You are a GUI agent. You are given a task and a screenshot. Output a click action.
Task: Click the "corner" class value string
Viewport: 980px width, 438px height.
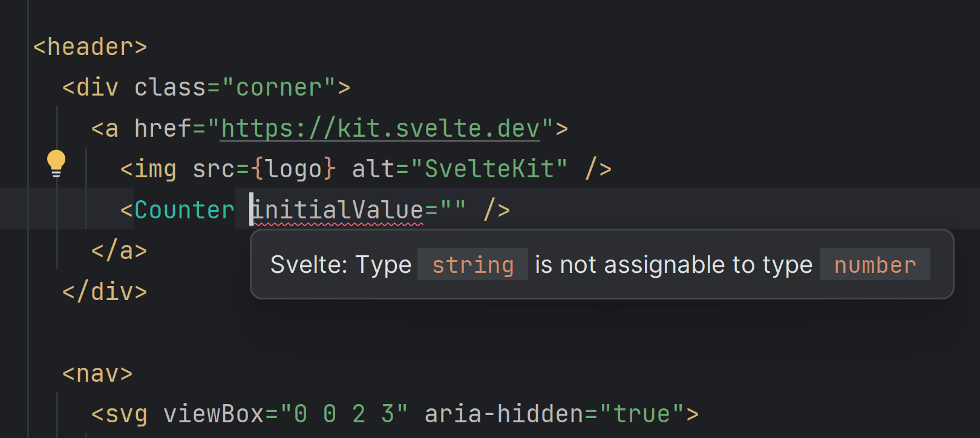(x=279, y=88)
